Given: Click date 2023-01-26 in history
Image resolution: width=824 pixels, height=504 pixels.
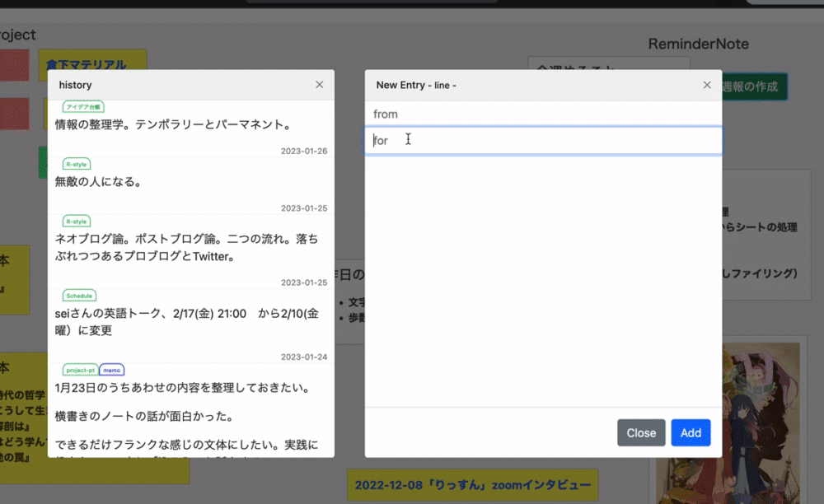Looking at the screenshot, I should 304,151.
